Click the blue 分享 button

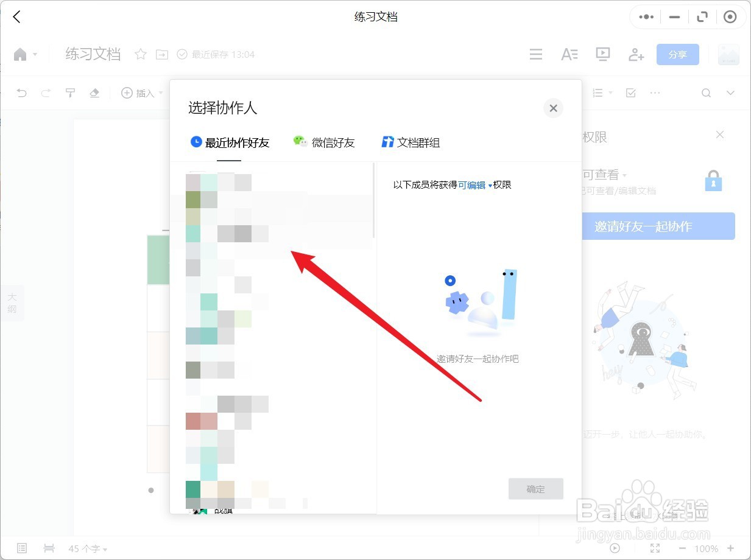[x=677, y=54]
